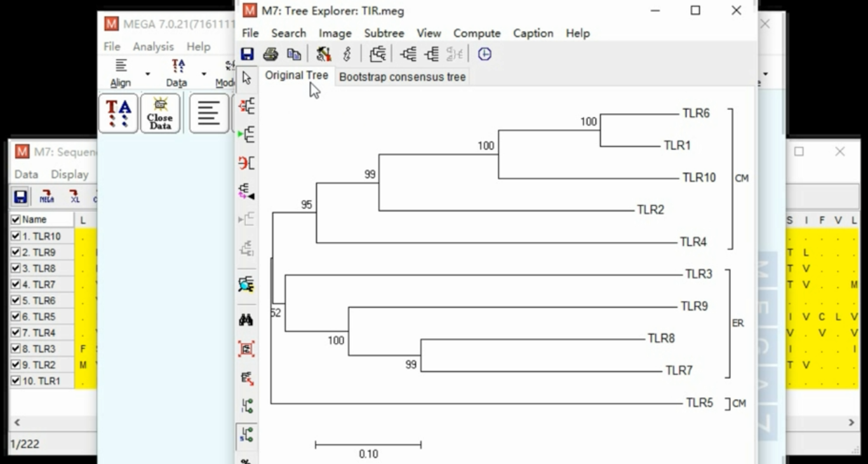868x464 pixels.
Task: Switch to Bootstrap consensus tree tab
Action: (402, 77)
